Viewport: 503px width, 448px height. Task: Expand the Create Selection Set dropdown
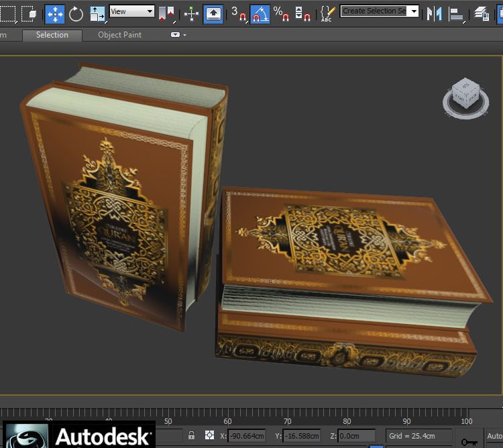point(414,11)
